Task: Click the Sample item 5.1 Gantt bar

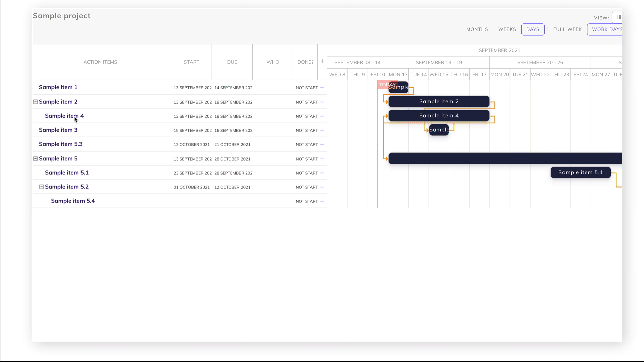Action: pyautogui.click(x=580, y=172)
